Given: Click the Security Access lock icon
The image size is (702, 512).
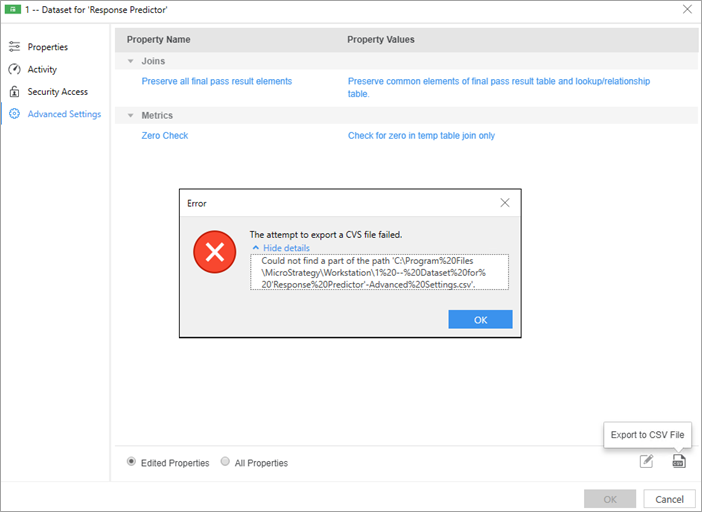Looking at the screenshot, I should (14, 91).
